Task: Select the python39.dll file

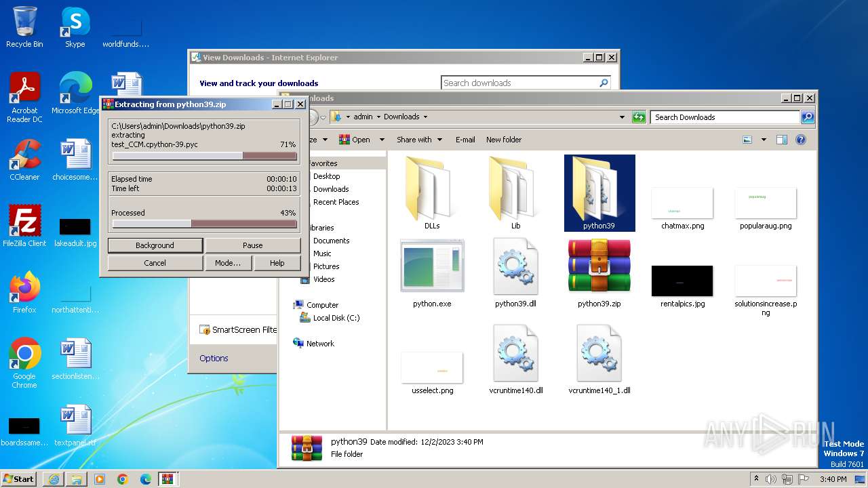Action: click(515, 273)
